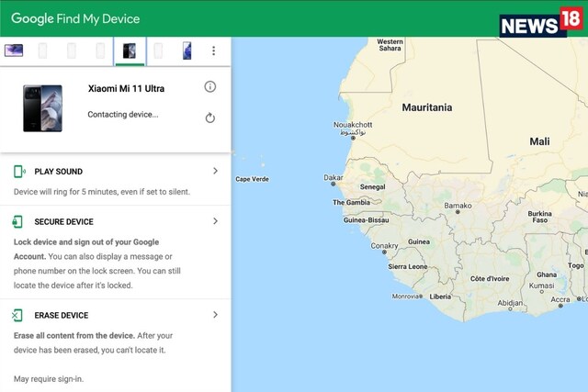588x392 pixels.
Task: Click the large Xiaomi Mi 11 Ultra image
Action: coord(42,108)
